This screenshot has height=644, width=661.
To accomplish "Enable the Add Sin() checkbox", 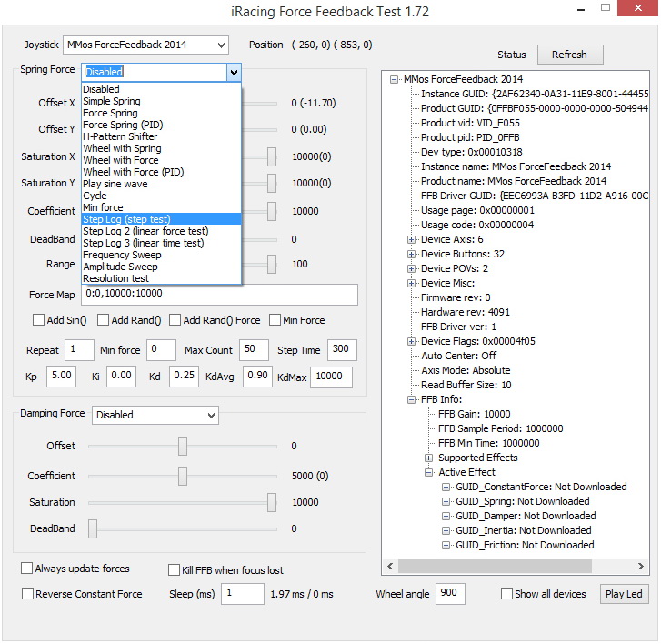I will click(39, 320).
